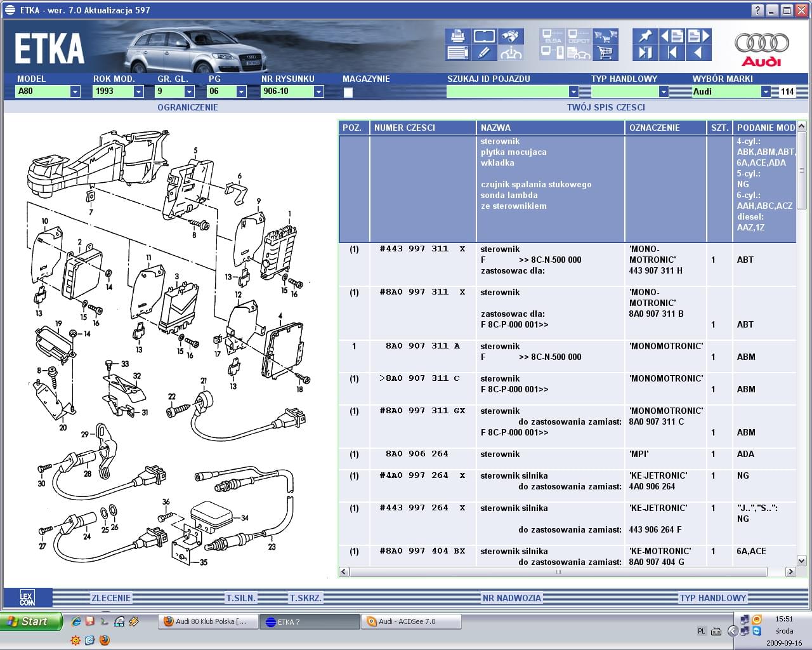Open the ROK MOD. dropdown showing 1993
Screen dimensions: 812x650
pos(138,91)
